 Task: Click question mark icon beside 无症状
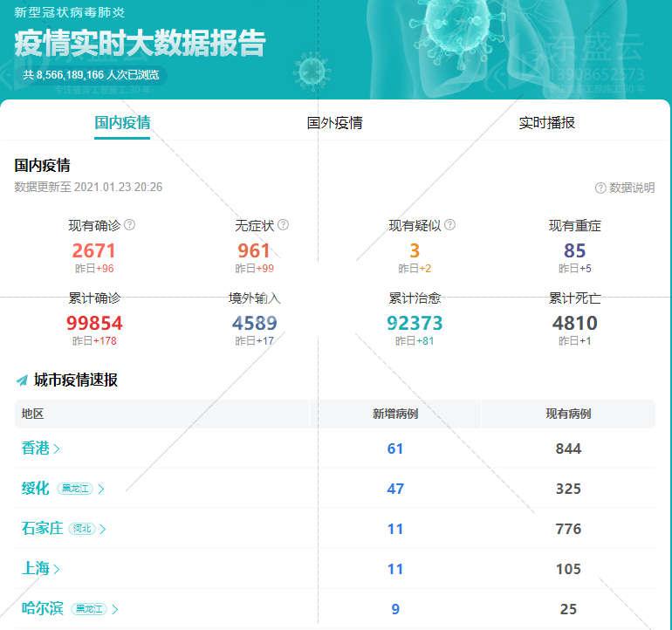tap(283, 224)
